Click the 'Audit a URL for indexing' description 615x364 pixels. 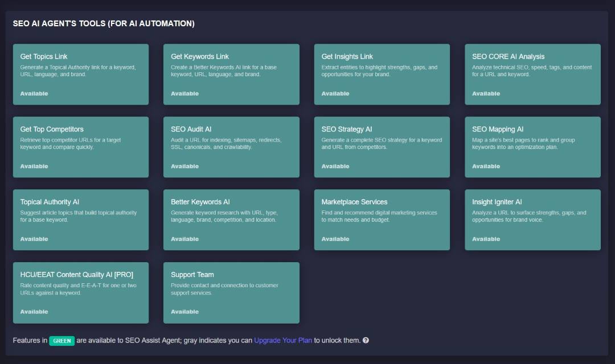[x=226, y=143]
